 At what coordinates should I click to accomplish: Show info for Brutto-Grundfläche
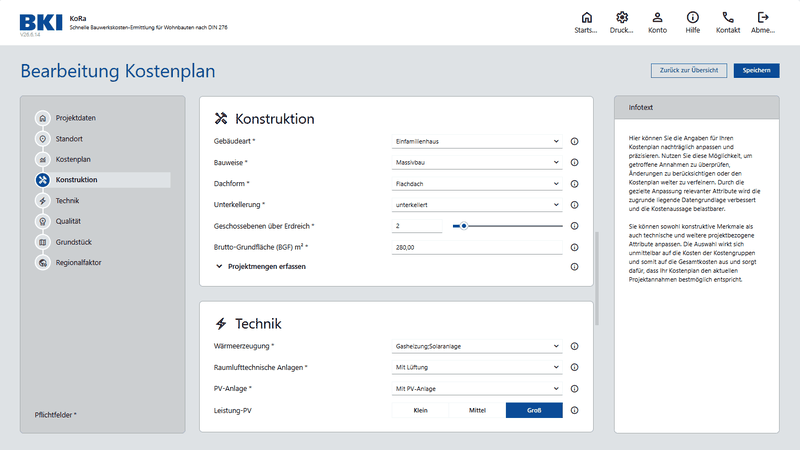point(574,247)
